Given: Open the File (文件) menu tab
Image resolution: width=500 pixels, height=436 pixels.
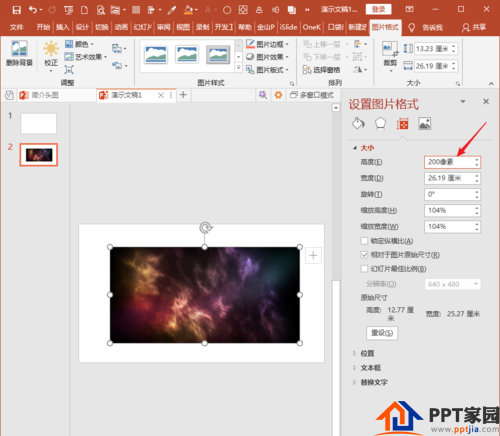Looking at the screenshot, I should tap(16, 27).
